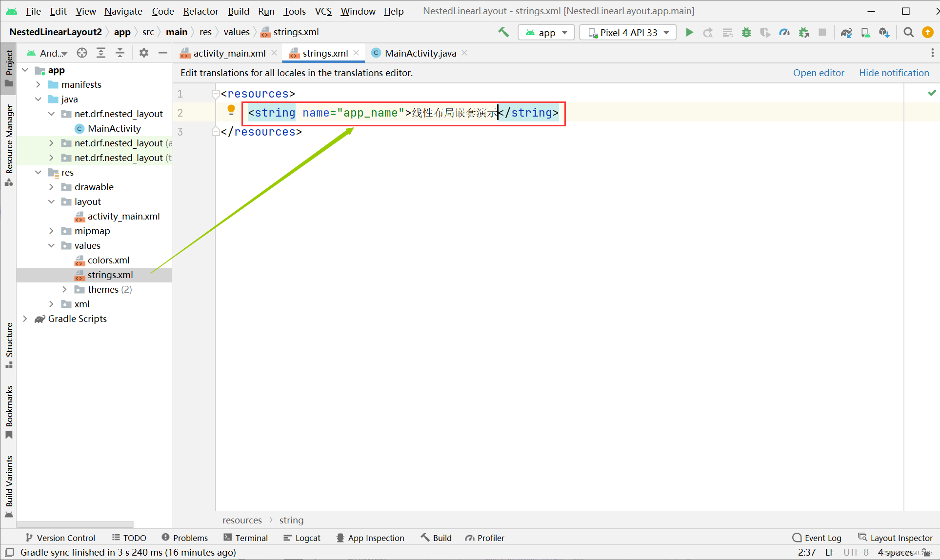Expand the drawable folder
This screenshot has width=940, height=560.
tap(51, 187)
